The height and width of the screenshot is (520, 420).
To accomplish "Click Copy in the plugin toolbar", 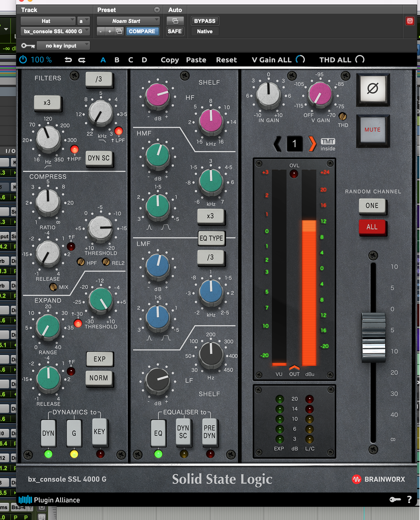I will click(x=170, y=60).
